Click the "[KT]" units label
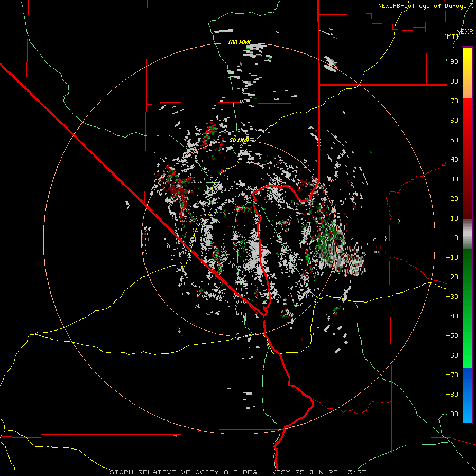Screen dimensions: 476x476 452,36
